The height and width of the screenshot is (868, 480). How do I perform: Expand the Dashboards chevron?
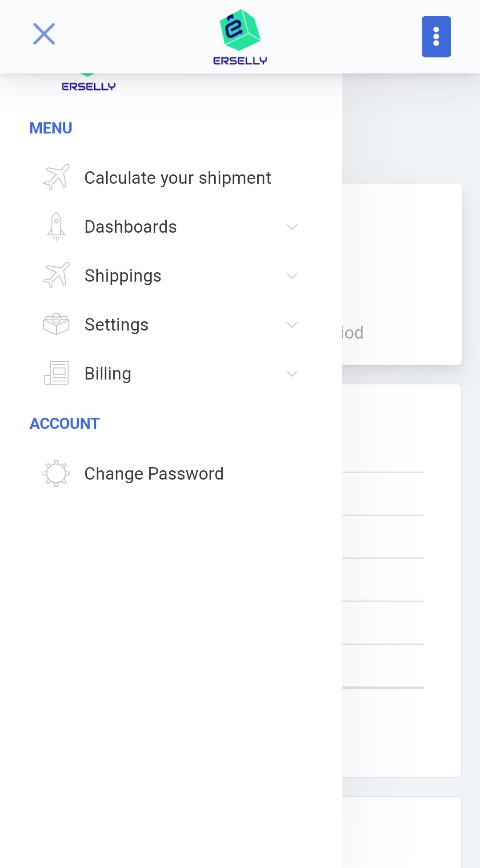tap(292, 227)
